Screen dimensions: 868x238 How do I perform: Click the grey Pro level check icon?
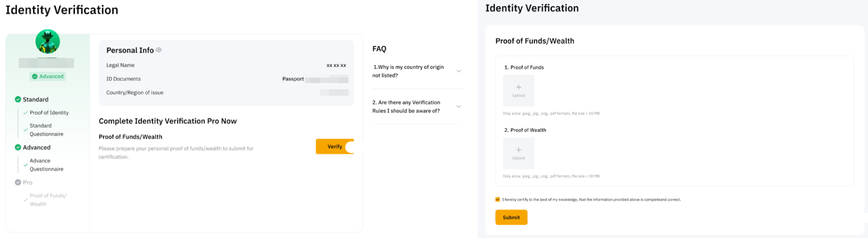point(18,183)
